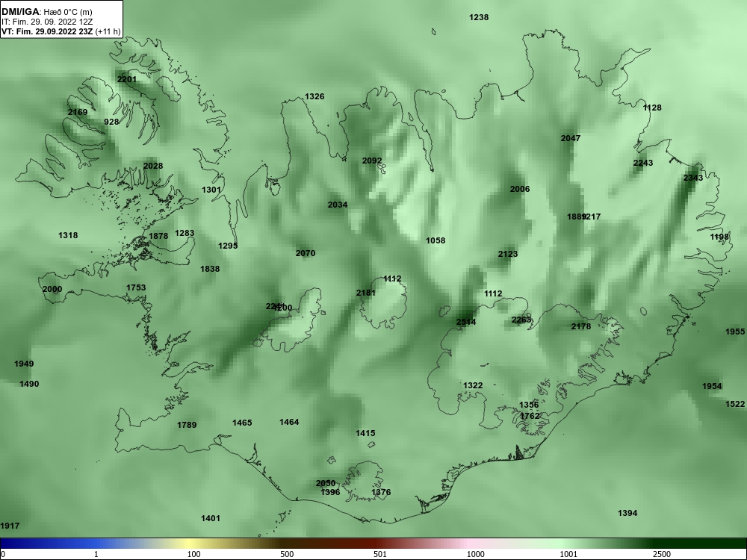Click the value 1838 on the map
The height and width of the screenshot is (560, 747).
point(210,269)
